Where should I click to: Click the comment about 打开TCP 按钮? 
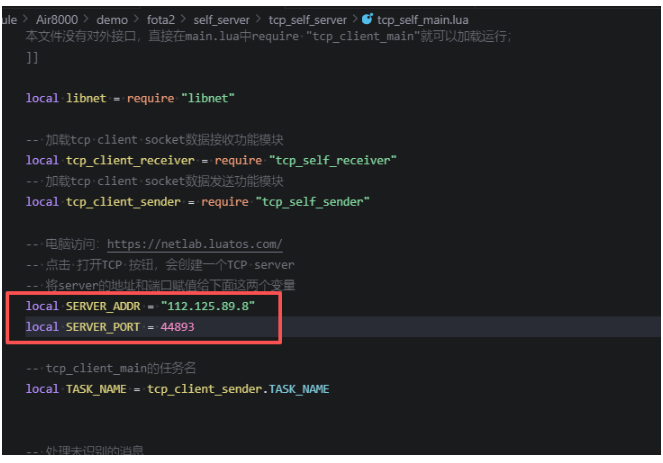coord(160,265)
